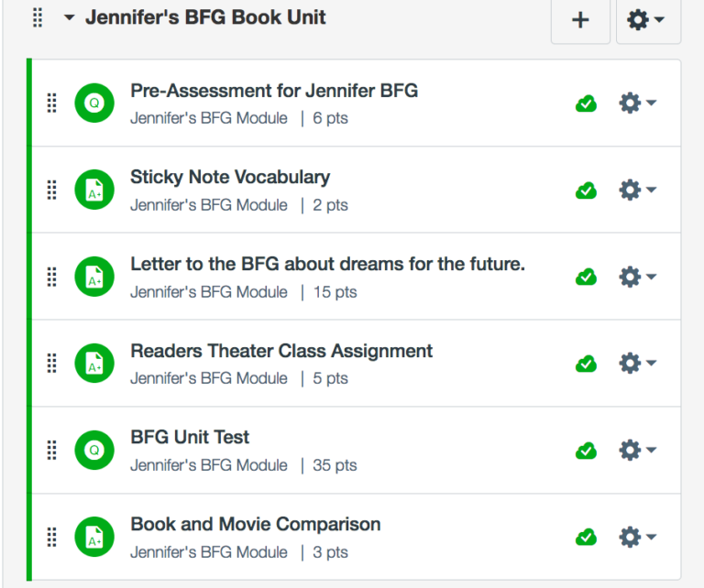Open Sticky Note Vocabulary assignment
The image size is (704, 588).
[x=230, y=177]
